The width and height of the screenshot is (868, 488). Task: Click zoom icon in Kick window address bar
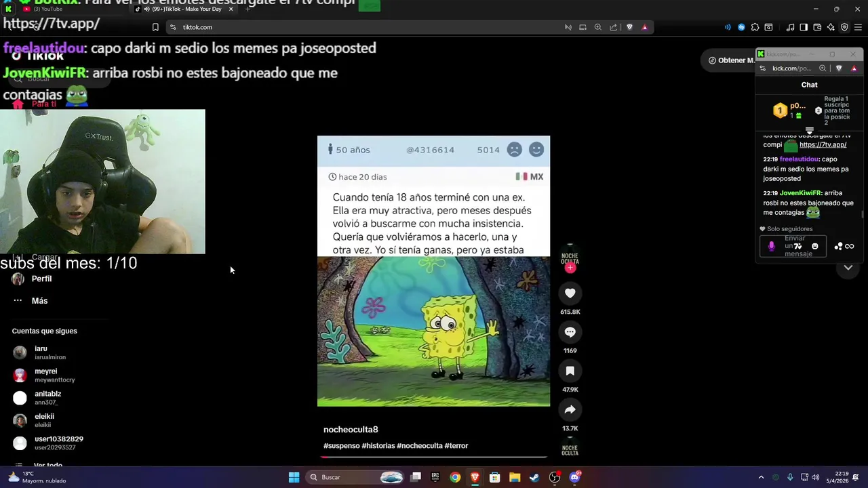(823, 68)
